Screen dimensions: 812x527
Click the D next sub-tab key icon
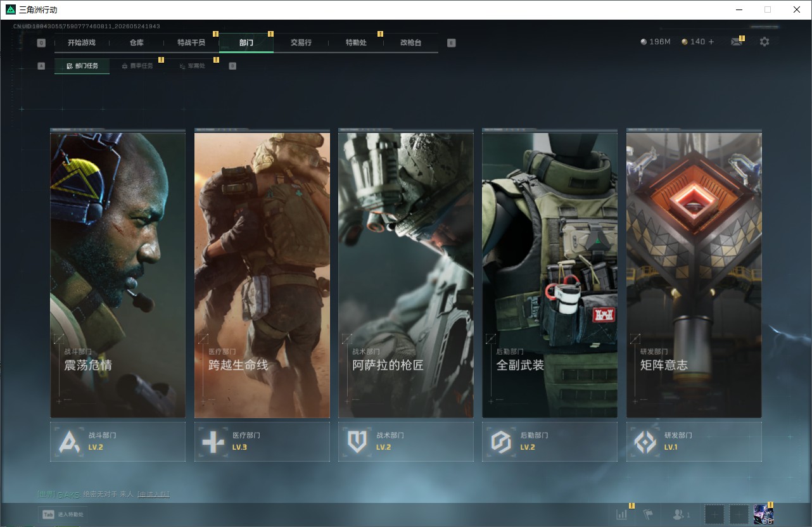(x=232, y=66)
